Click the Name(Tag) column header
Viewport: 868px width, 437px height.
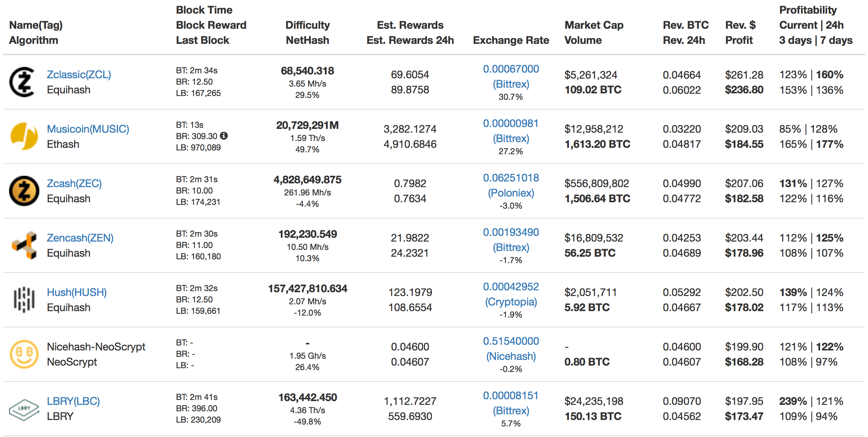point(36,25)
